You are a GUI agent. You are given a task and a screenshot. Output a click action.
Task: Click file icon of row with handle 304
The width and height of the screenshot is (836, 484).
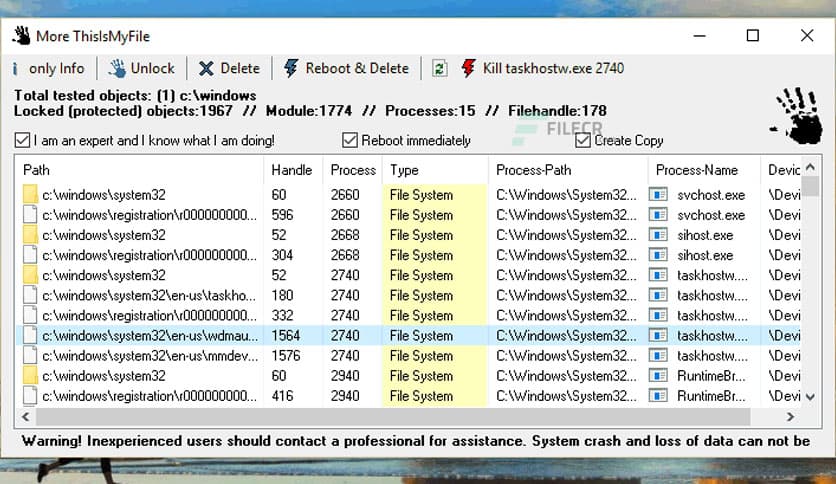[x=30, y=255]
